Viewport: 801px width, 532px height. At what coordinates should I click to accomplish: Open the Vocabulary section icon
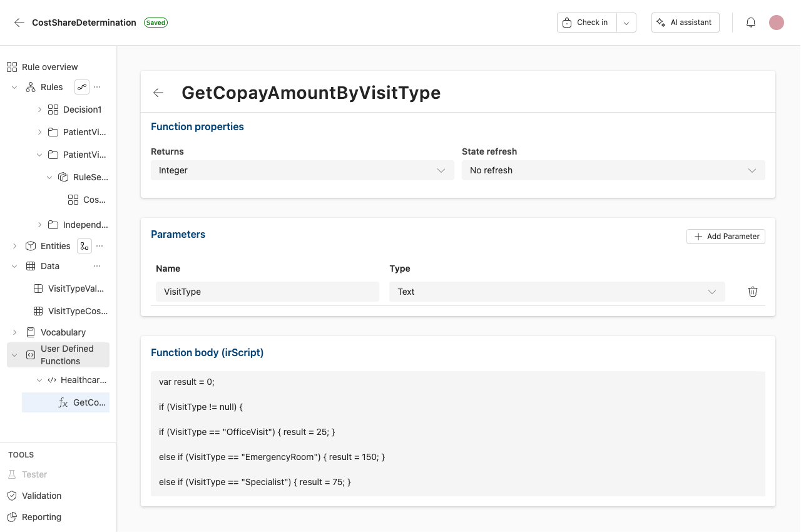[x=31, y=332]
